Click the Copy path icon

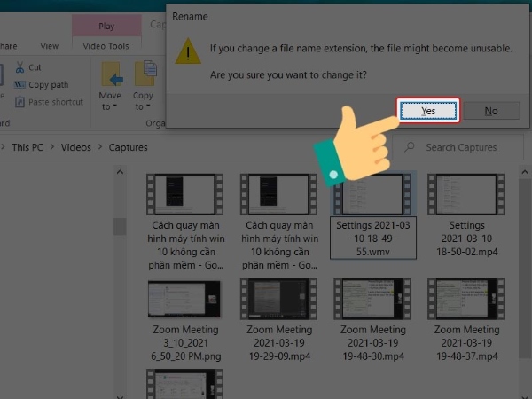coord(18,84)
